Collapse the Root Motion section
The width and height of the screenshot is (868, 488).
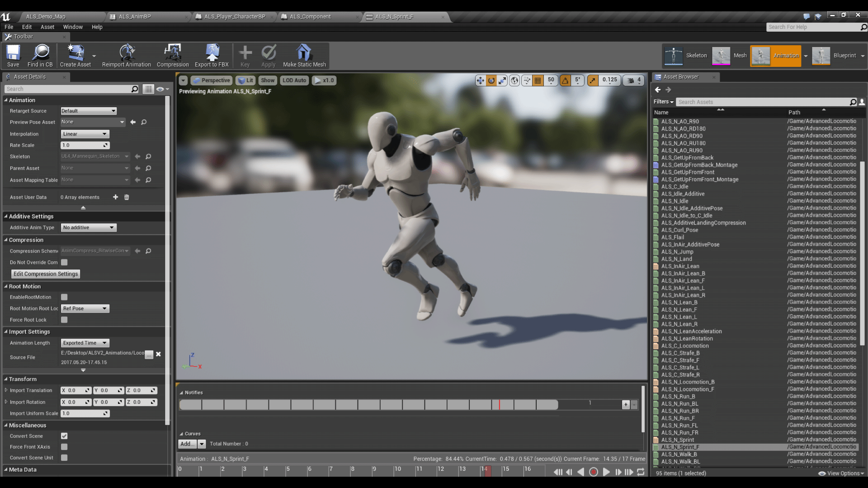6,286
